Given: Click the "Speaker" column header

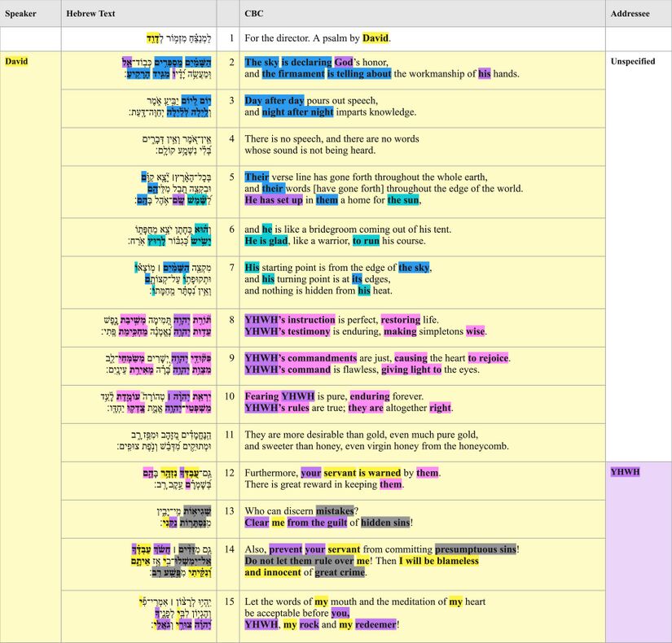Looking at the screenshot, I should point(21,13).
